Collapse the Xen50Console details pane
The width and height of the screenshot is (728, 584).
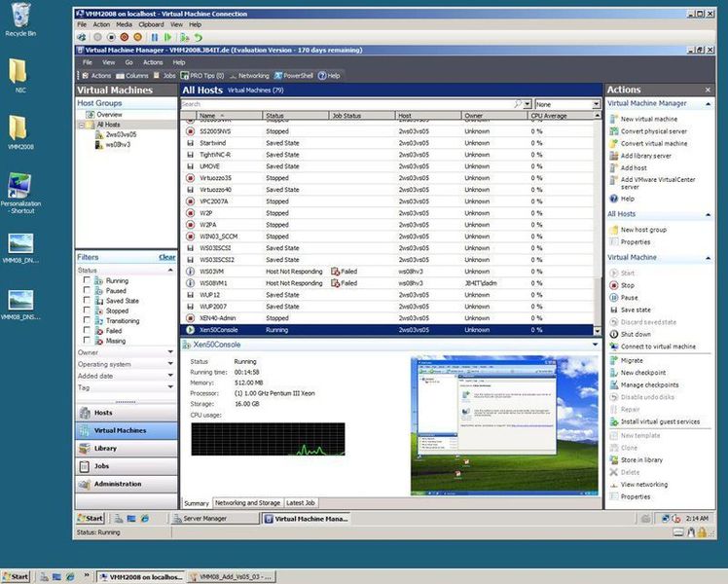click(x=596, y=345)
